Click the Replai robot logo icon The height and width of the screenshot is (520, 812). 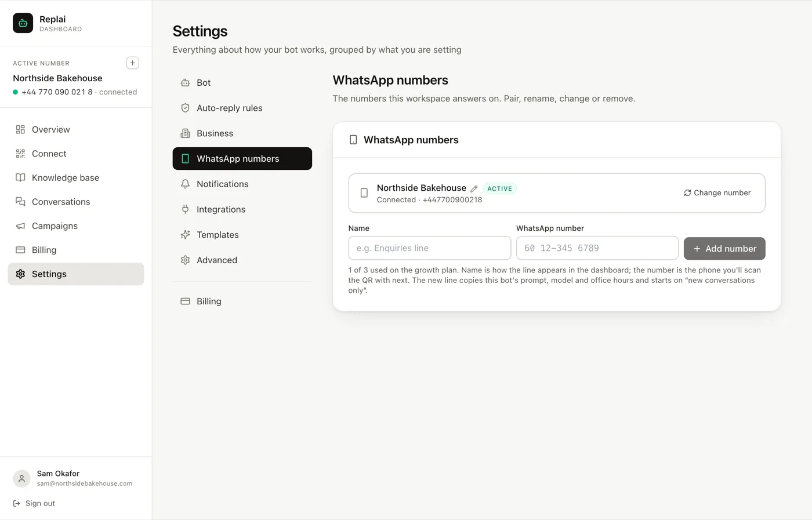23,23
